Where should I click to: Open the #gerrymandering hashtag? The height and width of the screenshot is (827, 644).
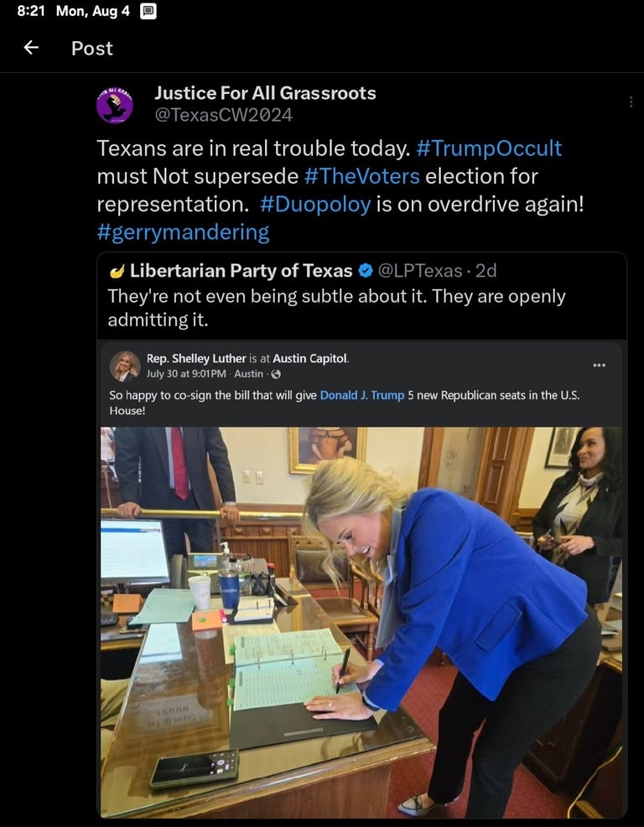point(183,232)
